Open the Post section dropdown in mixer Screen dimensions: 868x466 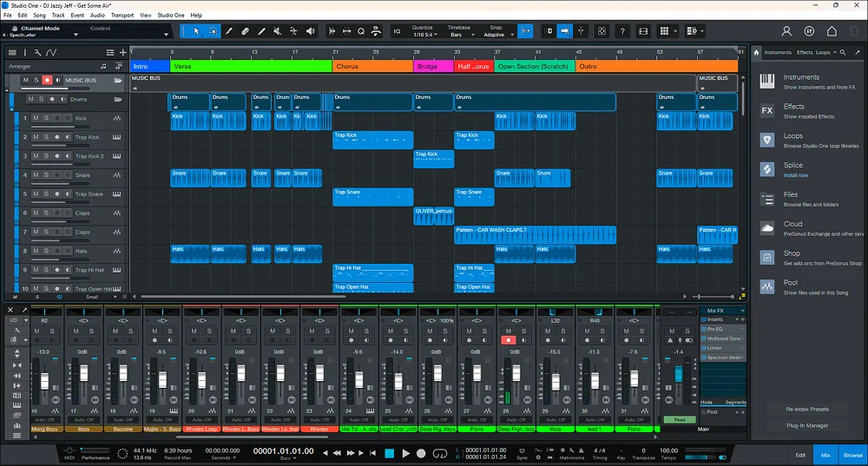tap(737, 412)
